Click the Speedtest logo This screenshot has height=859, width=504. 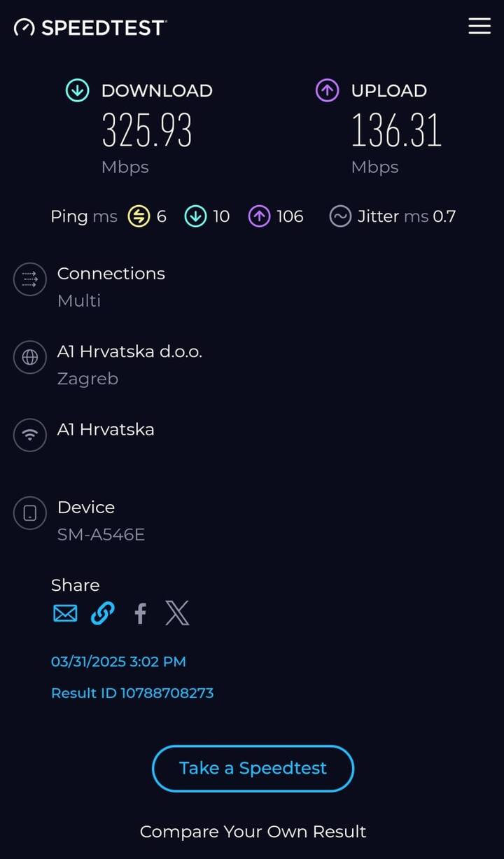coord(90,27)
